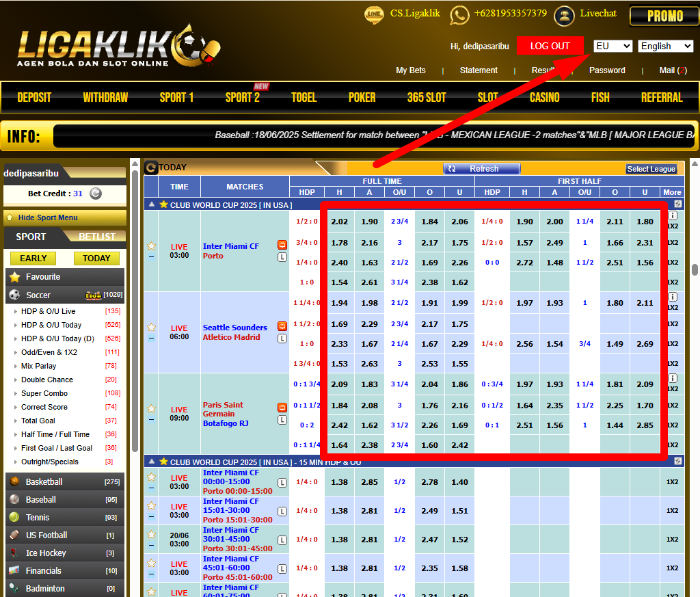Viewport: 700px width, 597px height.
Task: Open the LINE contact icon
Action: point(374,14)
